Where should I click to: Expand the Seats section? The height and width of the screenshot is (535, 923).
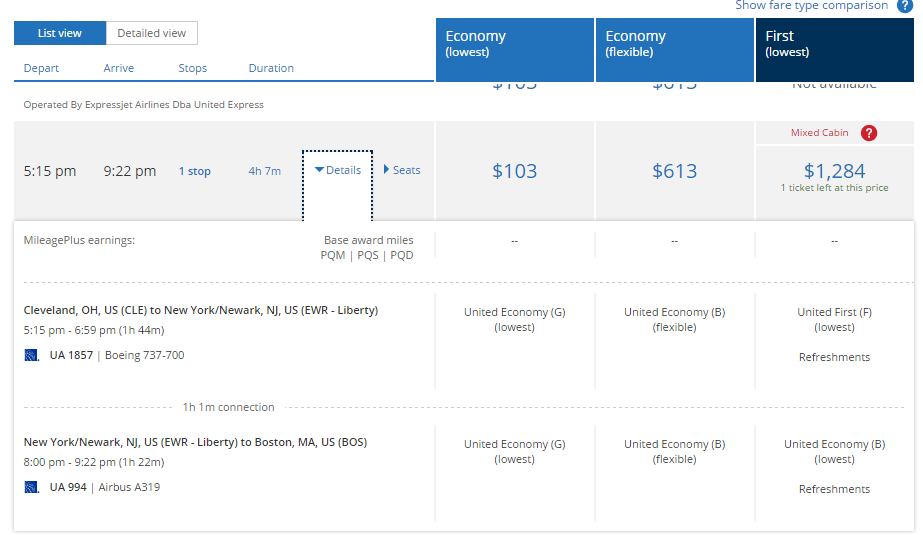pyautogui.click(x=402, y=170)
